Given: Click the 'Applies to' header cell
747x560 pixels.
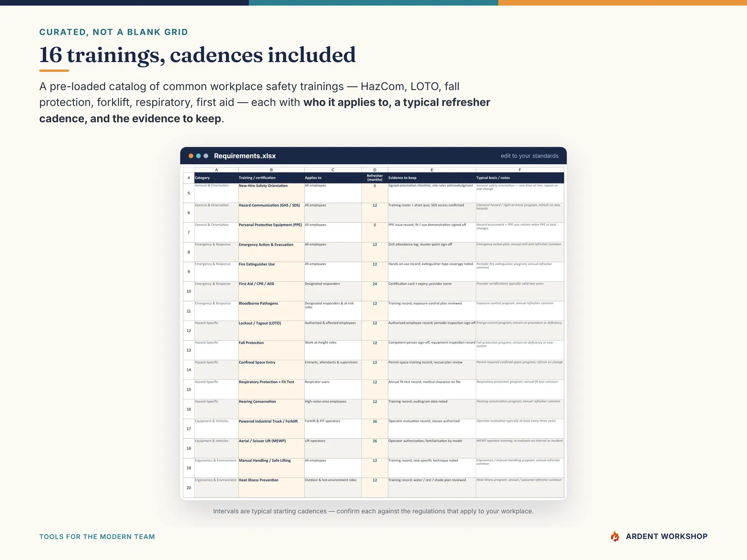Looking at the screenshot, I should click(333, 178).
